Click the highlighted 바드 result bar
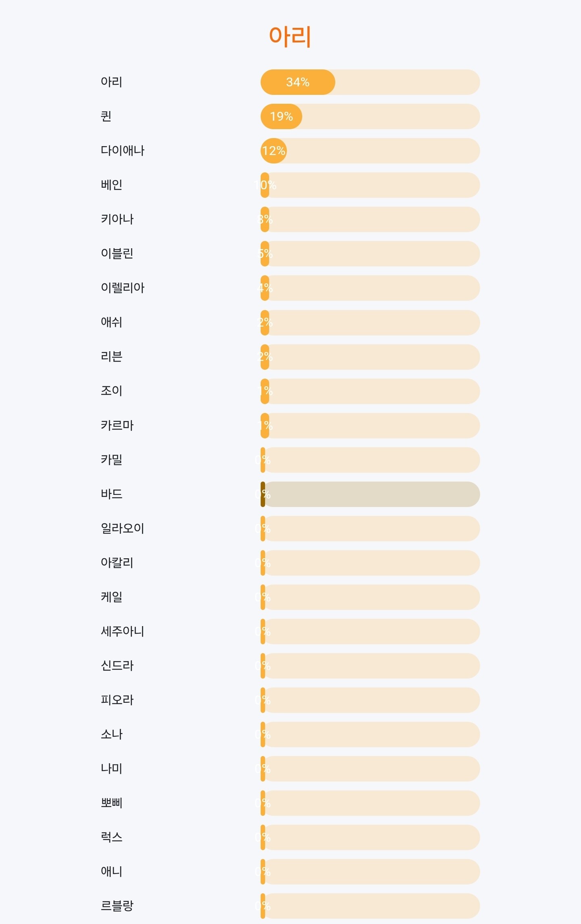581x924 pixels. pos(370,494)
